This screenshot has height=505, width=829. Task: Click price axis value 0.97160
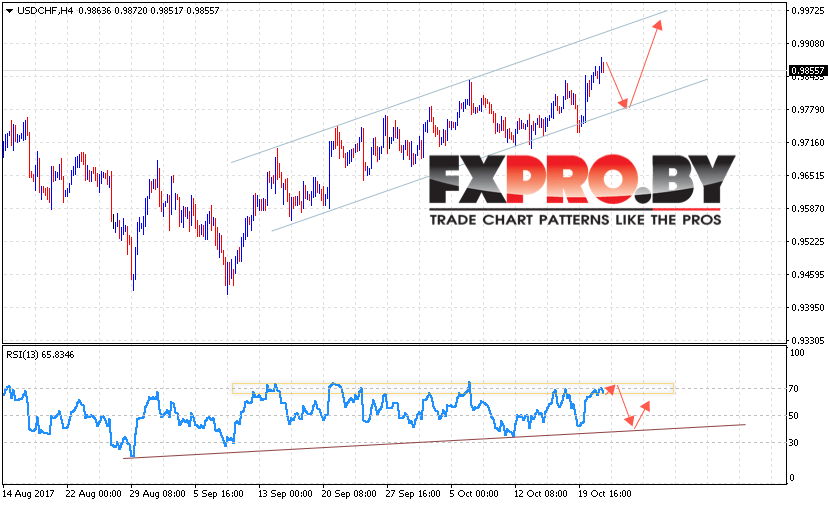pos(807,142)
